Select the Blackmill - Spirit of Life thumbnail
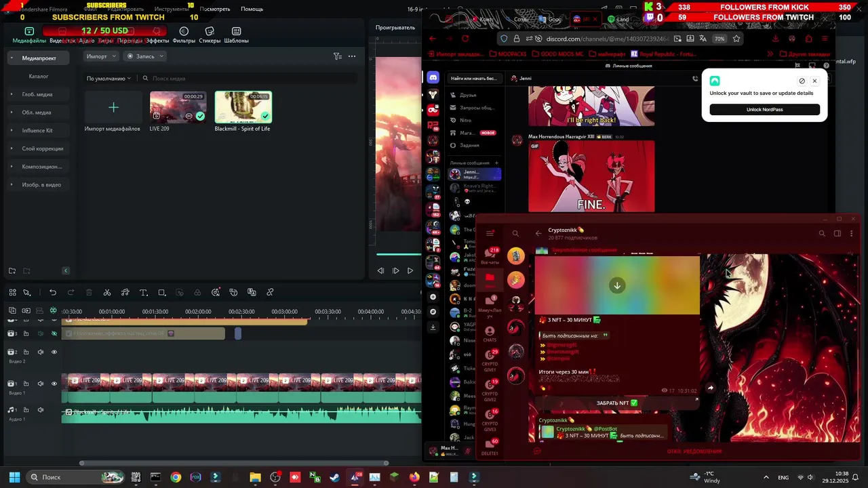The width and height of the screenshot is (868, 488). 243,107
